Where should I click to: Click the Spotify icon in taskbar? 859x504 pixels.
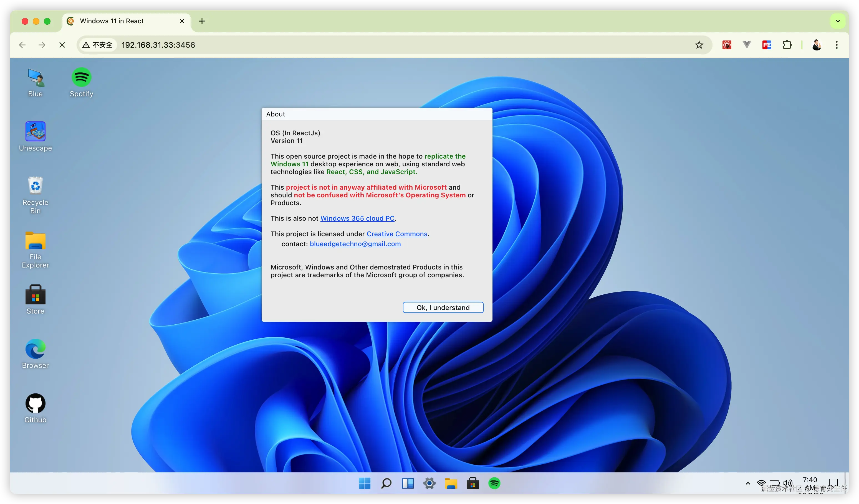click(494, 483)
